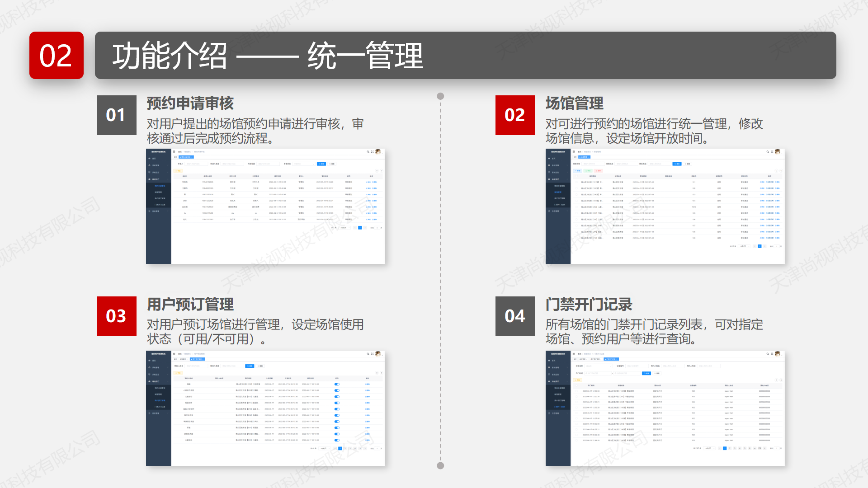Click blue search button in 预约申请审核 screenshot
The width and height of the screenshot is (868, 488).
click(x=321, y=164)
